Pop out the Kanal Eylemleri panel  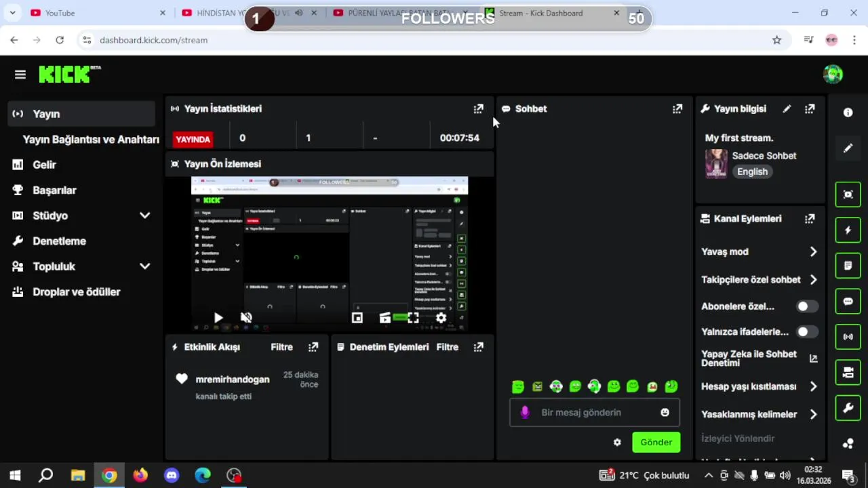[x=810, y=218]
